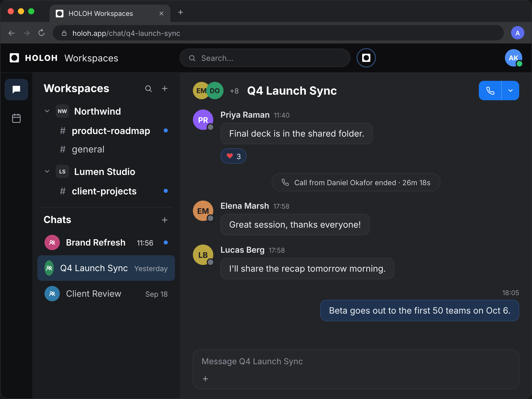Screen dimensions: 532x399
Task: Open a new browser tab
Action: 181,12
